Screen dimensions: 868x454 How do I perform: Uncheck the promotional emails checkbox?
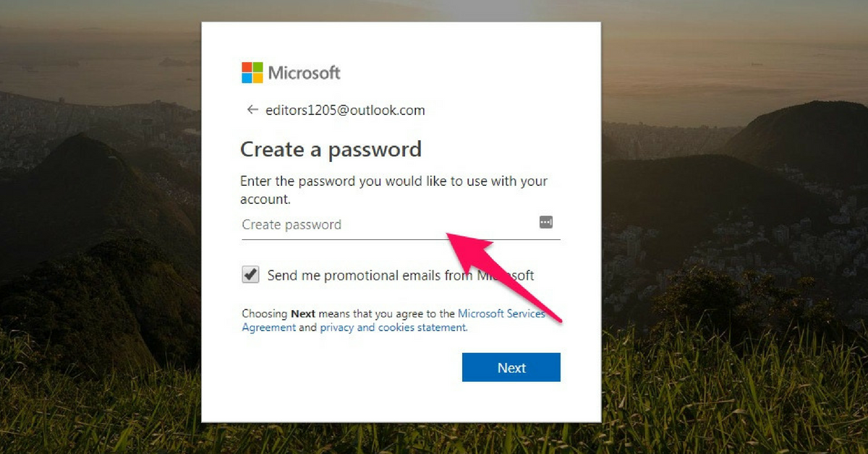pyautogui.click(x=250, y=275)
